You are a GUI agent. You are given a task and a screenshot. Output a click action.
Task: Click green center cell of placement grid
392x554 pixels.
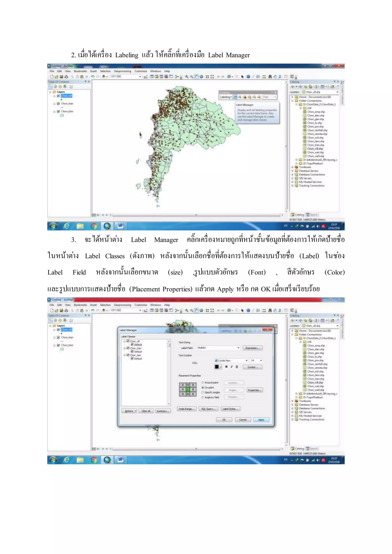pos(188,389)
